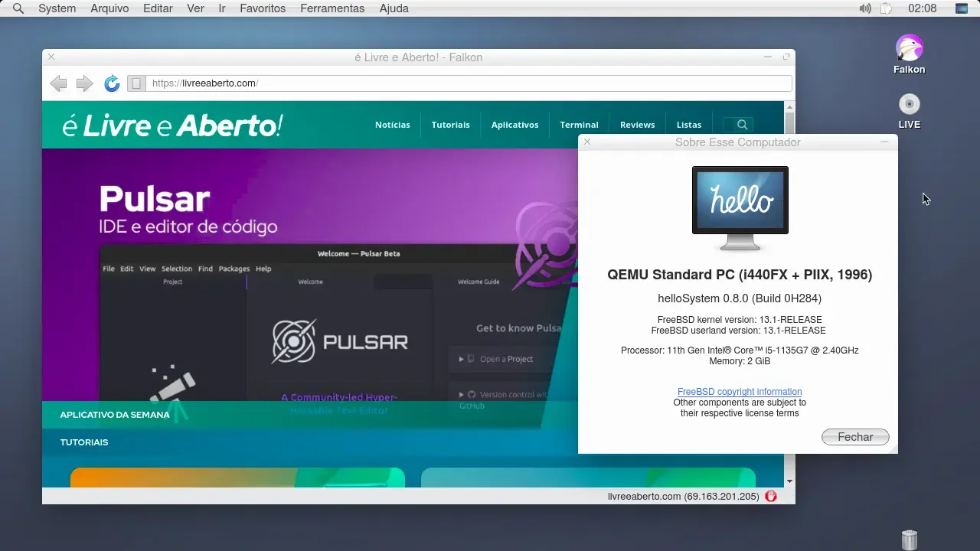Screen dimensions: 980x551
Task: Open the Notícias section of the site
Action: coord(392,125)
